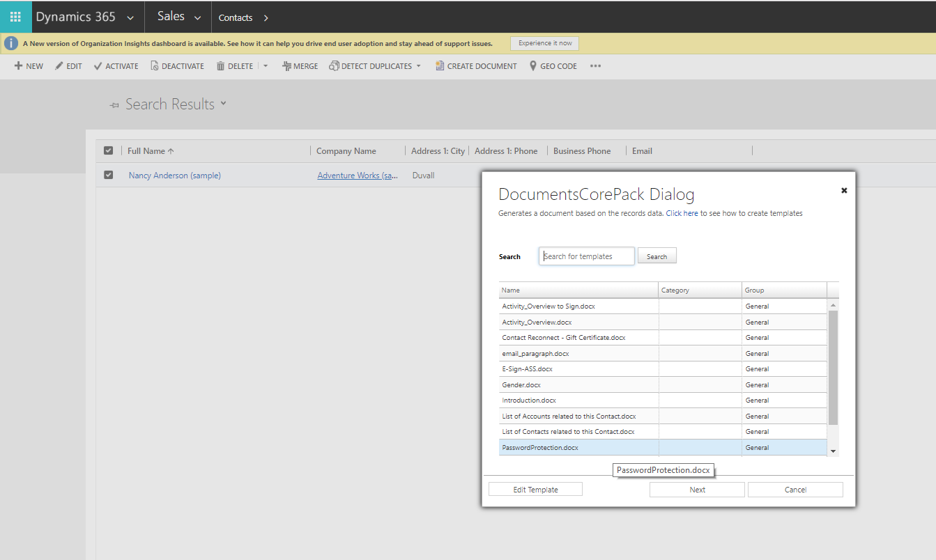
Task: Click the dialog Search button
Action: coord(657,256)
